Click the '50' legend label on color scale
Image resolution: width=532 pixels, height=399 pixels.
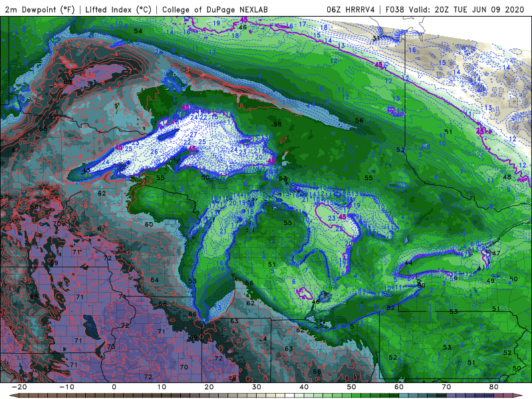coord(352,387)
